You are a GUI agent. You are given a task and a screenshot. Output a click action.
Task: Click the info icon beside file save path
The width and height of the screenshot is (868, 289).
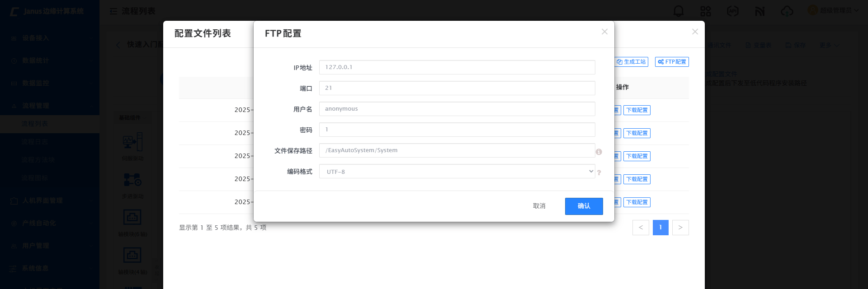pyautogui.click(x=599, y=152)
